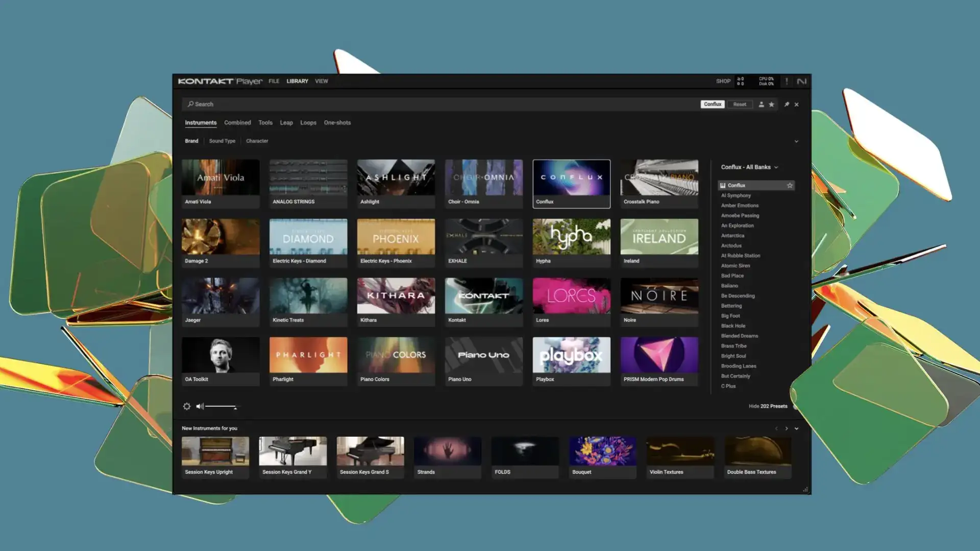Choose the Jaeger library tile

[220, 302]
